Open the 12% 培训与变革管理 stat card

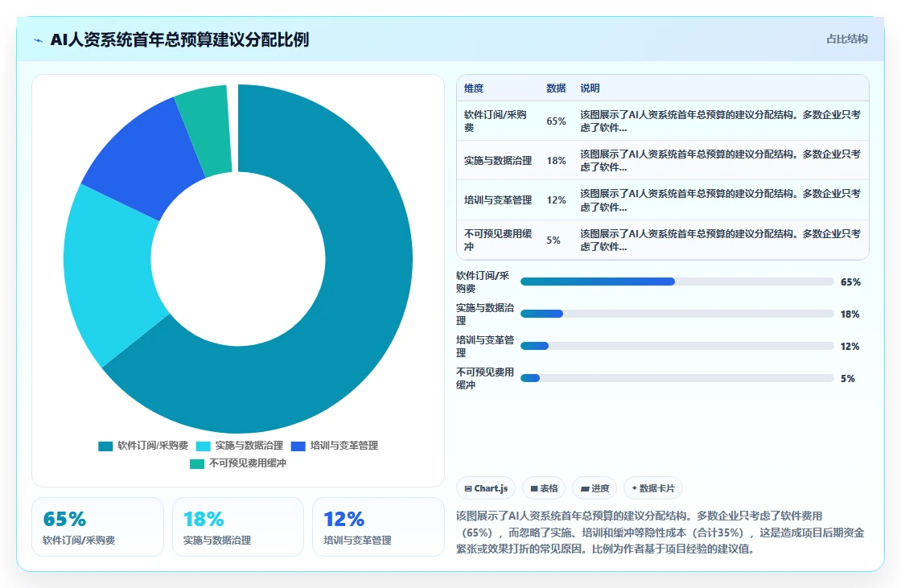point(378,527)
